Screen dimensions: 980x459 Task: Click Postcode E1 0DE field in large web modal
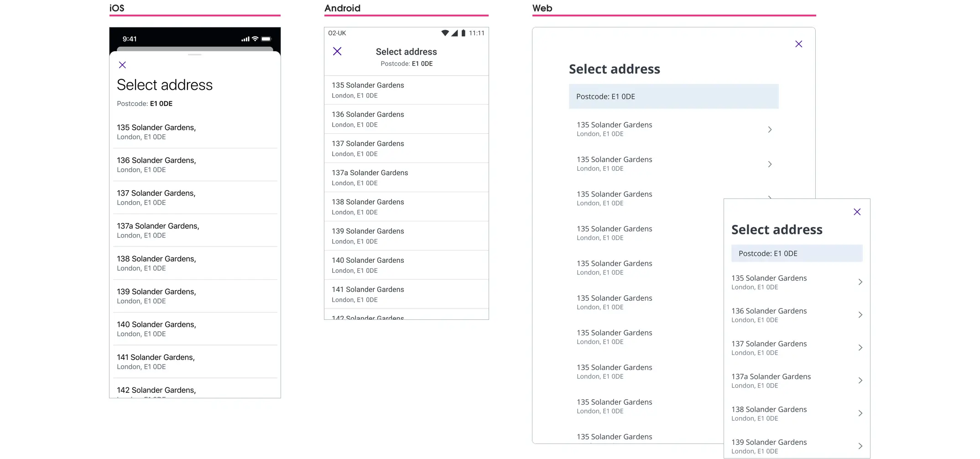[673, 96]
